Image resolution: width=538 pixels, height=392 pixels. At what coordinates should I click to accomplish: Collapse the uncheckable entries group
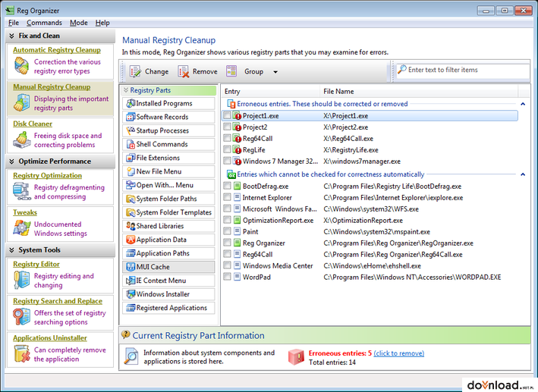[523, 174]
